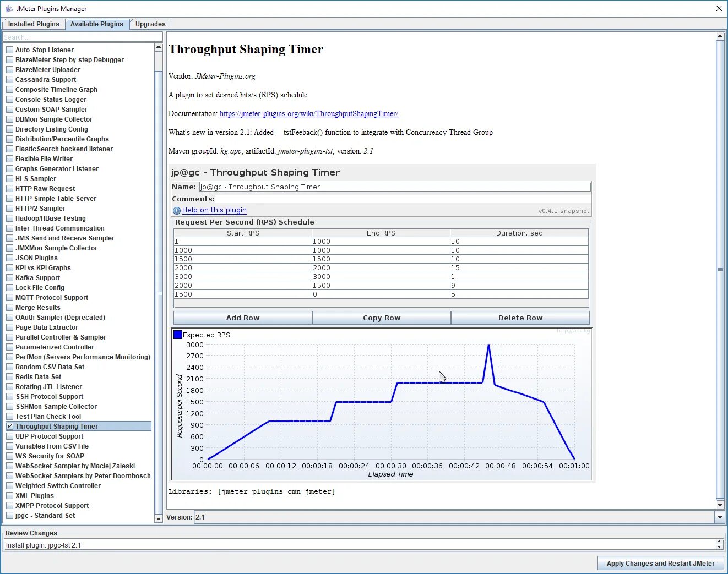
Task: Click the Duration cell with value 15
Action: coord(519,268)
